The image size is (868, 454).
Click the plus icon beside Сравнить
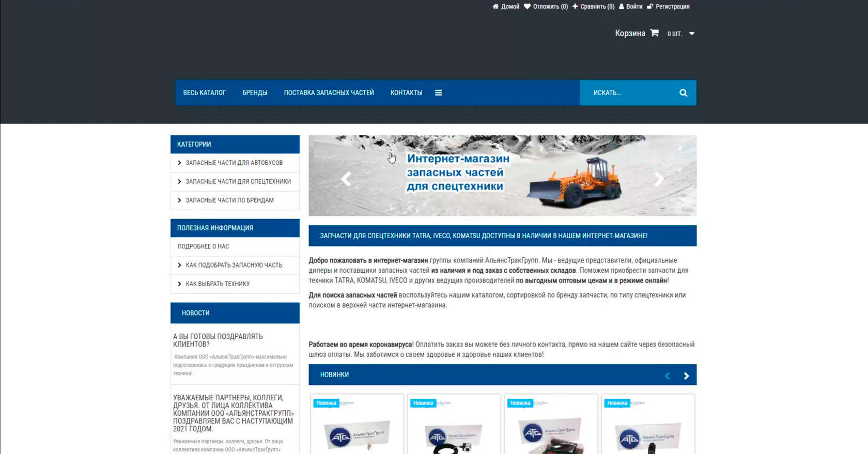point(575,7)
